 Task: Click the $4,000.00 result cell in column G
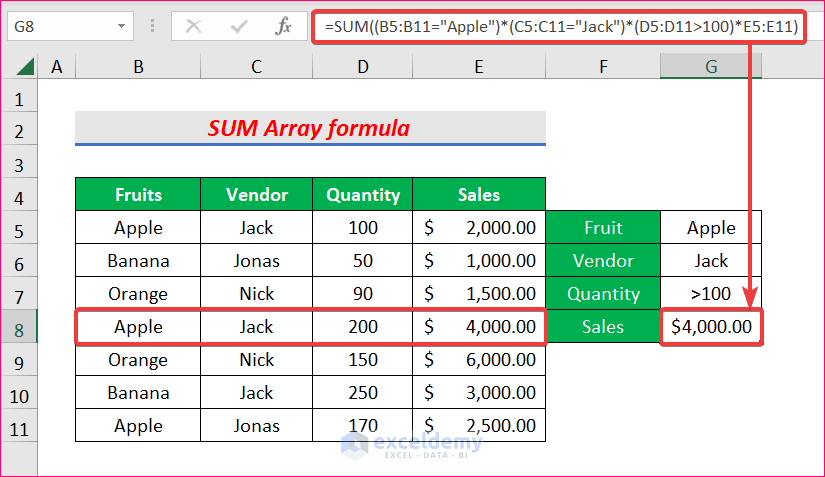(711, 327)
